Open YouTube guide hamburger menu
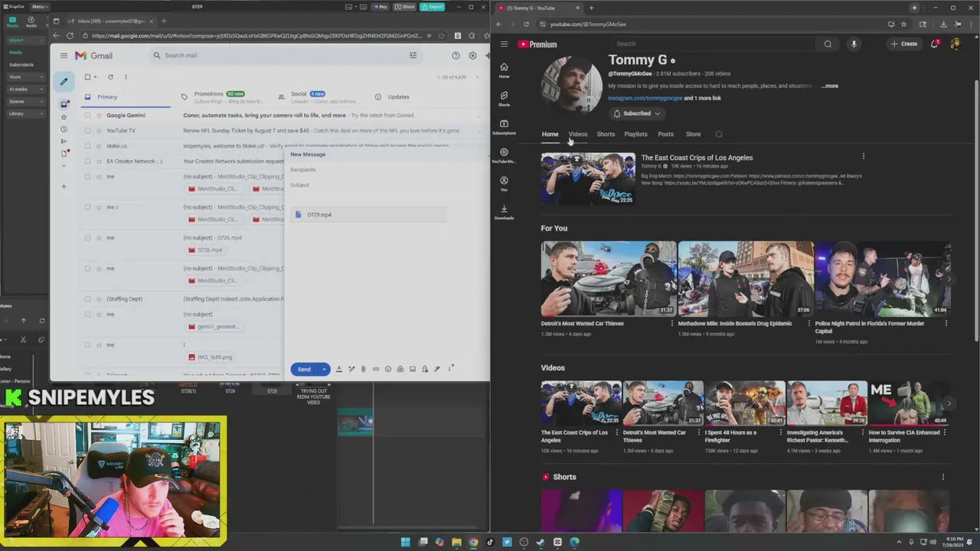The height and width of the screenshot is (551, 980). tap(504, 44)
